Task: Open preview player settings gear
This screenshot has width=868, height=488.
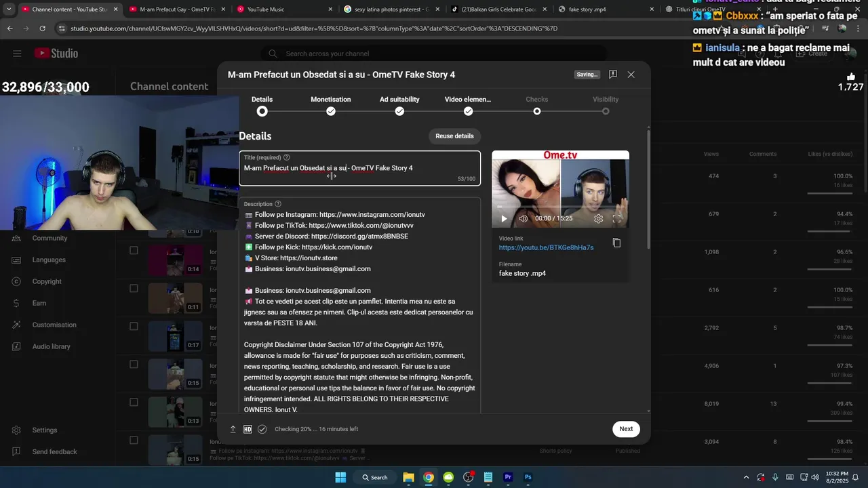Action: pos(598,218)
